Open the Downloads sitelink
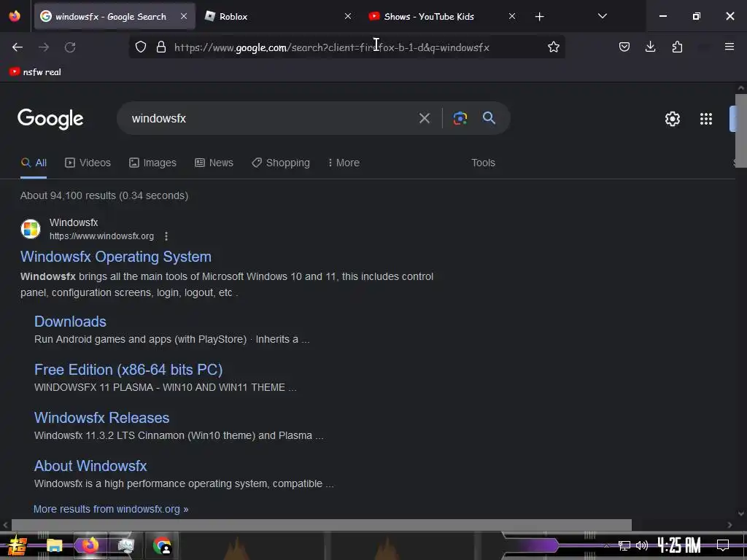This screenshot has height=560, width=747. [70, 322]
